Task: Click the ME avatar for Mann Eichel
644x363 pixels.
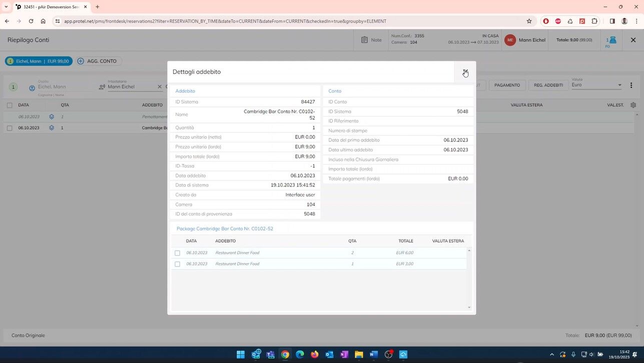Action: 510,40
